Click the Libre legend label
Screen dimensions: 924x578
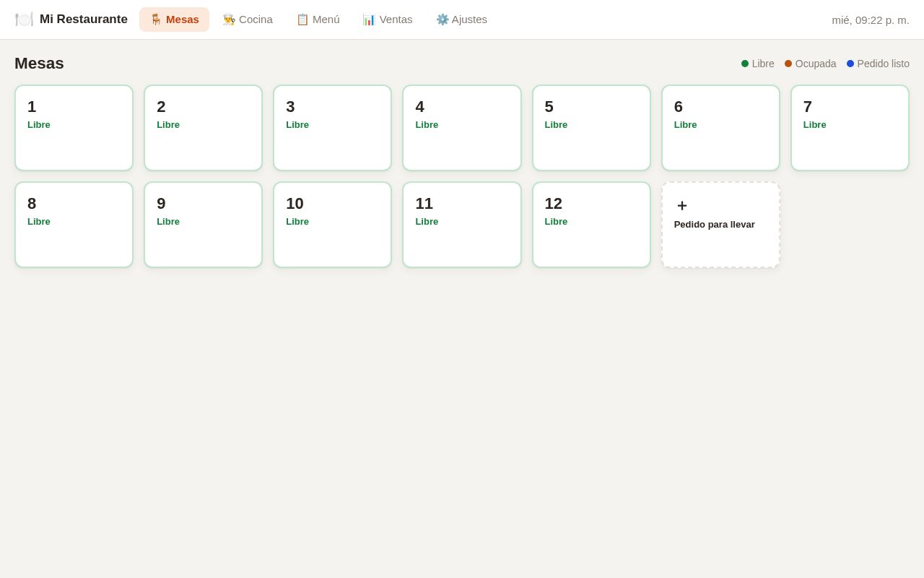763,64
